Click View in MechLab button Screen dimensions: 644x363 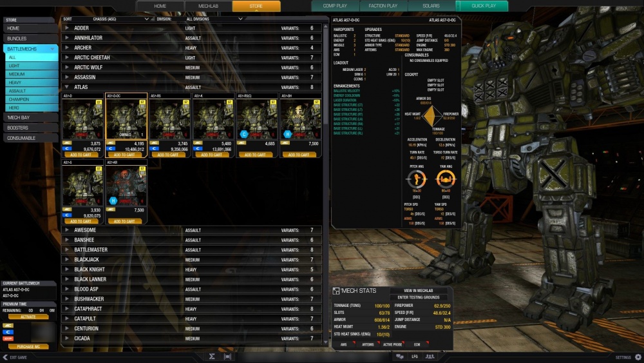click(418, 291)
